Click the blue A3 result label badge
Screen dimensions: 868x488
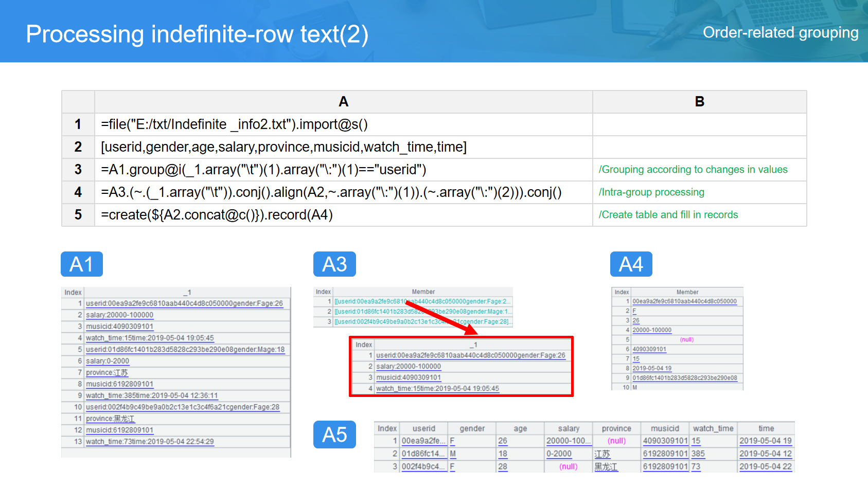pos(334,264)
